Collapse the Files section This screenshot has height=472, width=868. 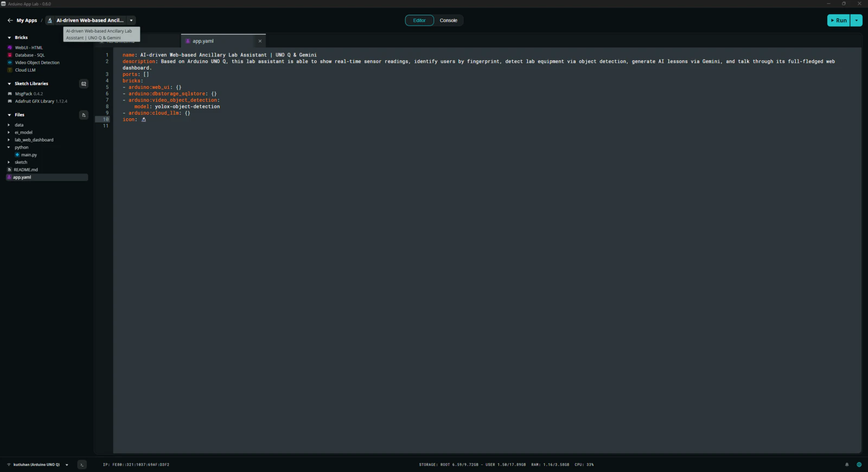point(9,115)
